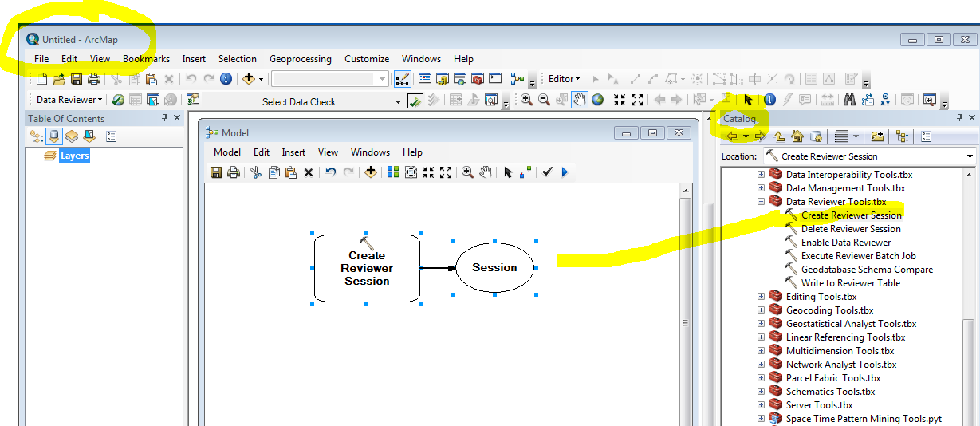980x426 pixels.
Task: Save the model in the Model window
Action: coord(216,172)
